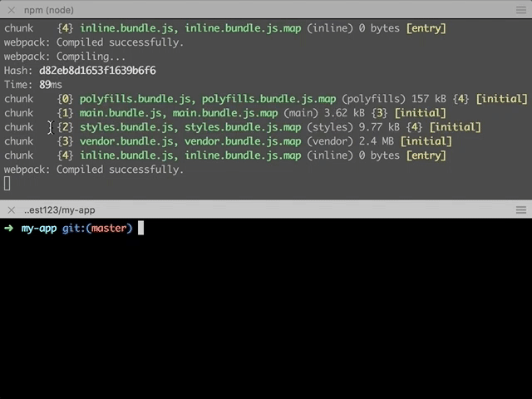The height and width of the screenshot is (399, 532).
Task: Click the block cursor at my-app prompt
Action: pos(140,228)
